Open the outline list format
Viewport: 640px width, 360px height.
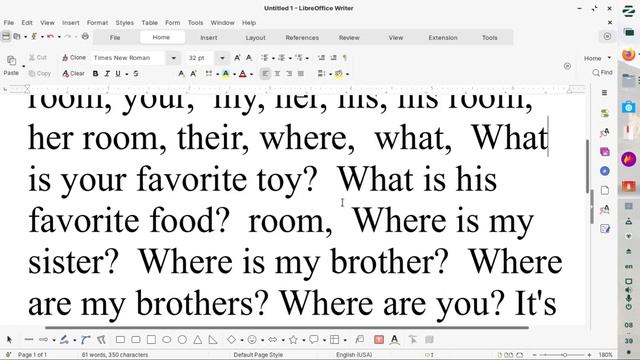click(299, 58)
